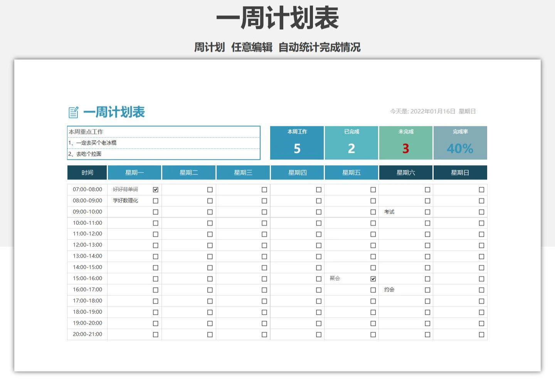Viewport: 555px width, 392px height.
Task: Check the 学好数理化 task checkbox
Action: click(156, 201)
